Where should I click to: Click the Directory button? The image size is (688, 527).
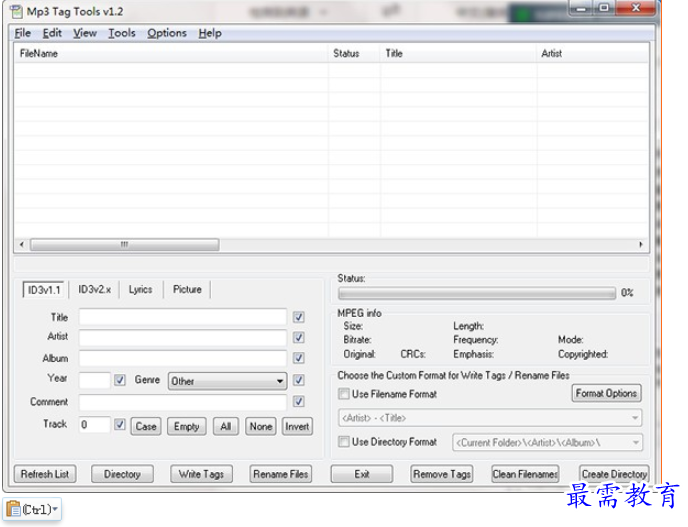pyautogui.click(x=122, y=474)
